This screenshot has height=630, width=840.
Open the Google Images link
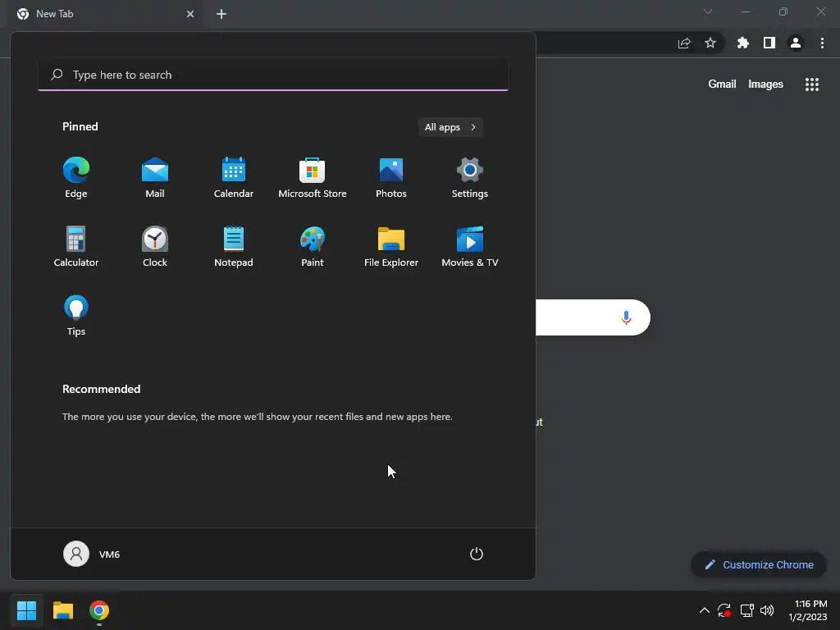tap(765, 84)
